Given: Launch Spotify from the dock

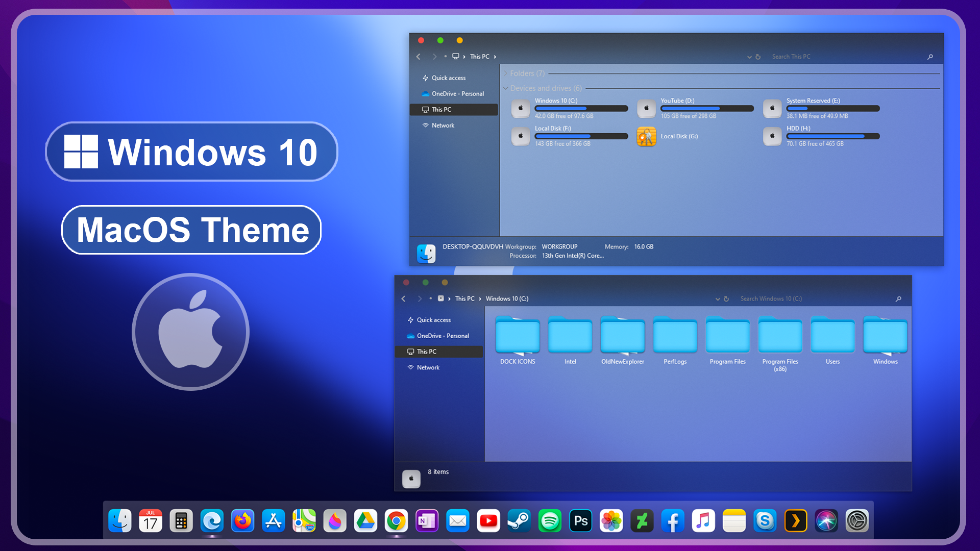Looking at the screenshot, I should [550, 521].
